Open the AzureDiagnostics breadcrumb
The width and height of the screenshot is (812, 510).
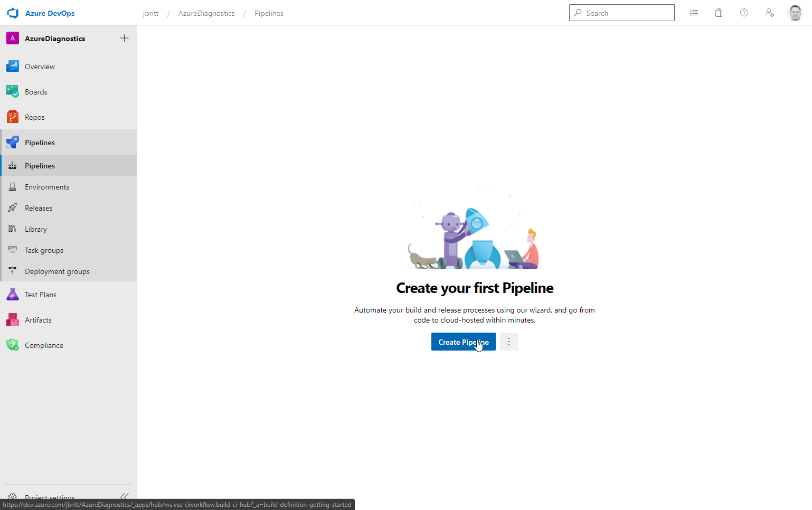pos(206,13)
